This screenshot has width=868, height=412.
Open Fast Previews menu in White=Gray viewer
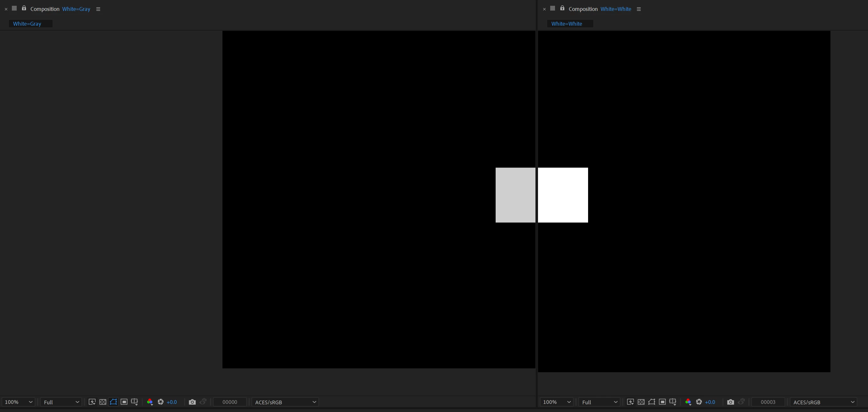(92, 402)
